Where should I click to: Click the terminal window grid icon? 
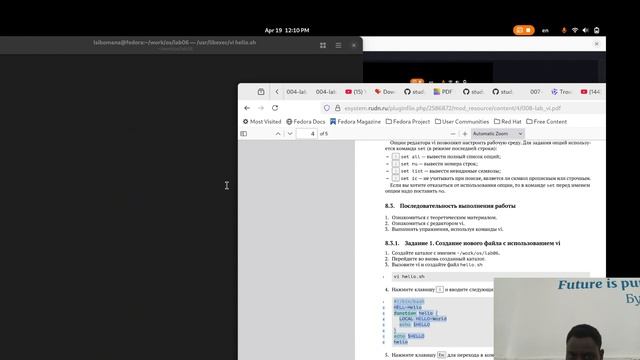(x=323, y=45)
